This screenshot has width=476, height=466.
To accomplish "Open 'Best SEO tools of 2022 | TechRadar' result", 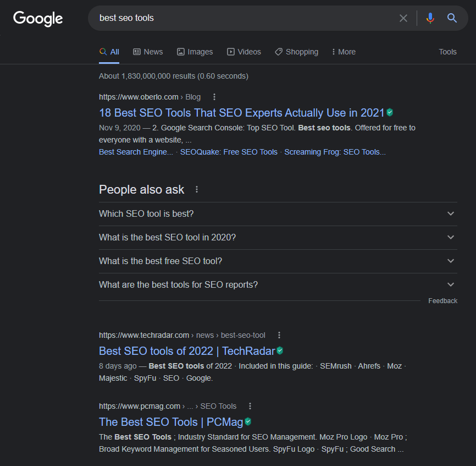I will click(x=187, y=351).
